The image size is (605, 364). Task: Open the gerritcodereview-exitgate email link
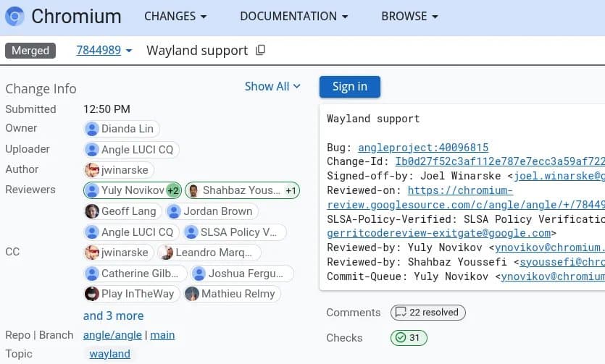point(438,233)
